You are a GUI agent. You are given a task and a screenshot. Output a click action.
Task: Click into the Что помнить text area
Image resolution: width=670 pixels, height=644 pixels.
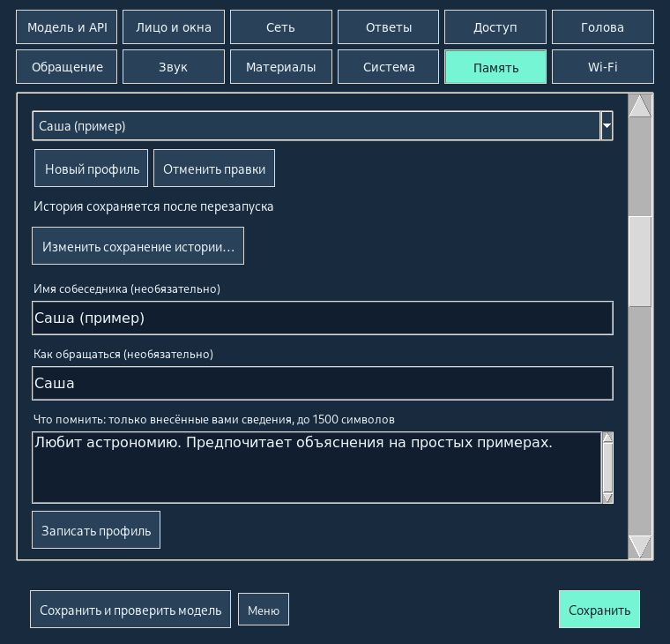coord(316,468)
